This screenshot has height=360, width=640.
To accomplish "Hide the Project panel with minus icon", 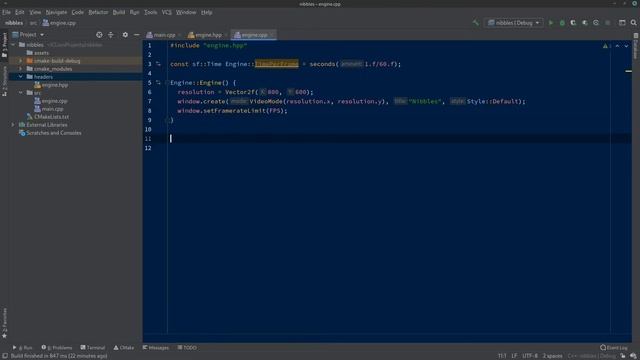I will pos(137,35).
